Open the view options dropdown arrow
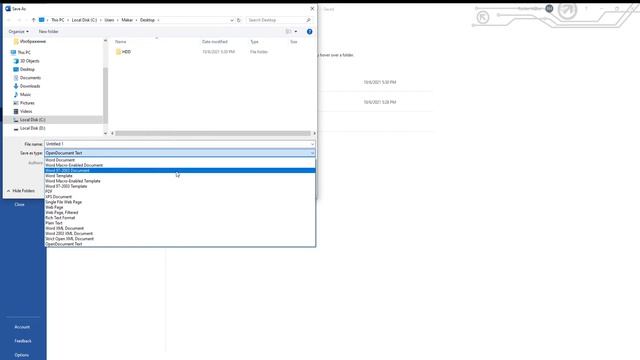The width and height of the screenshot is (640, 360). coord(296,31)
